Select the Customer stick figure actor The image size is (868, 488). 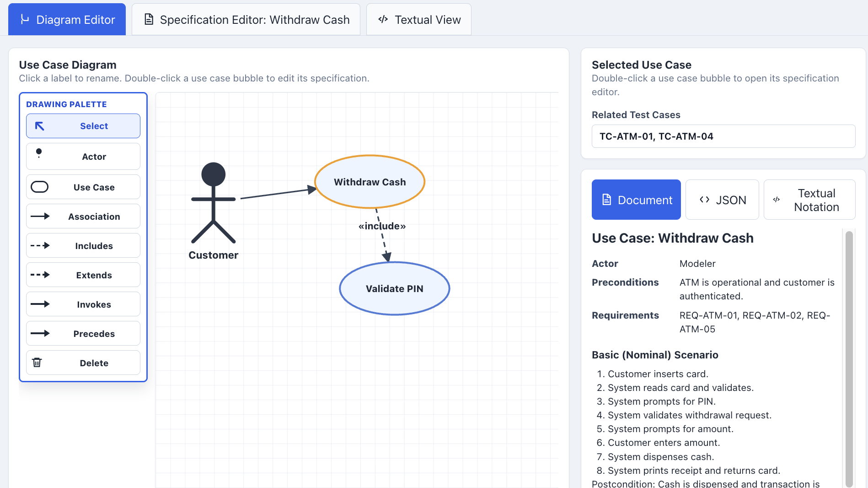coord(213,202)
